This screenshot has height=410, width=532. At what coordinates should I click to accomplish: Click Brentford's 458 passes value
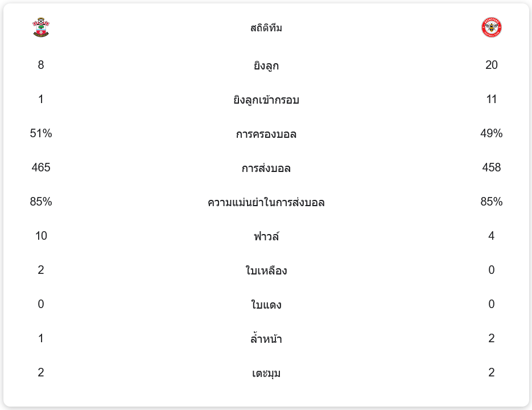[492, 167]
